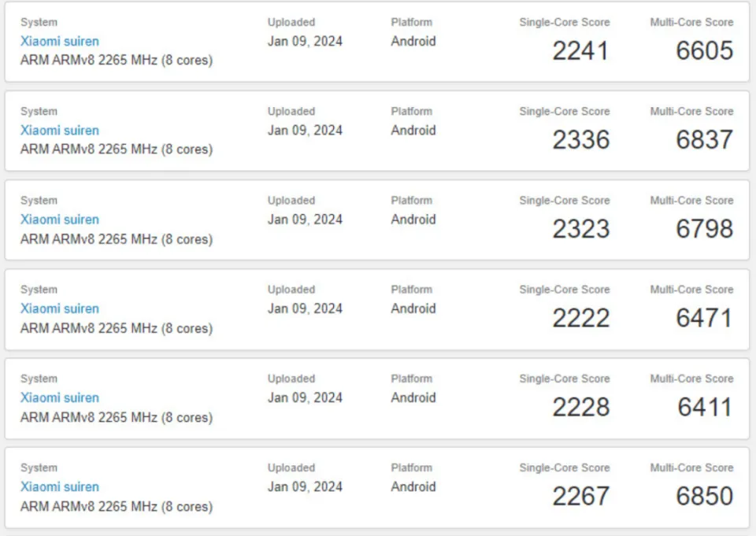Click the Jan 09, 2024 date in the last result
The height and width of the screenshot is (536, 756).
[305, 486]
